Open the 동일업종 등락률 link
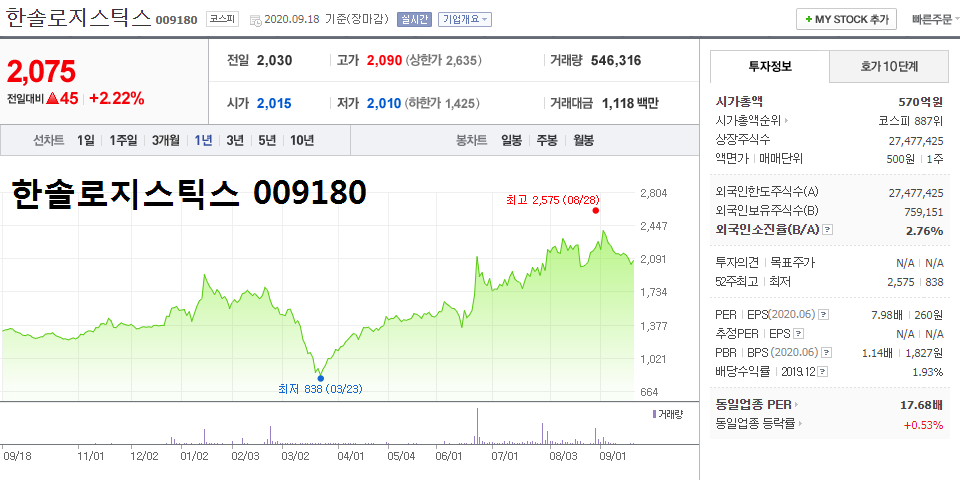 point(759,423)
